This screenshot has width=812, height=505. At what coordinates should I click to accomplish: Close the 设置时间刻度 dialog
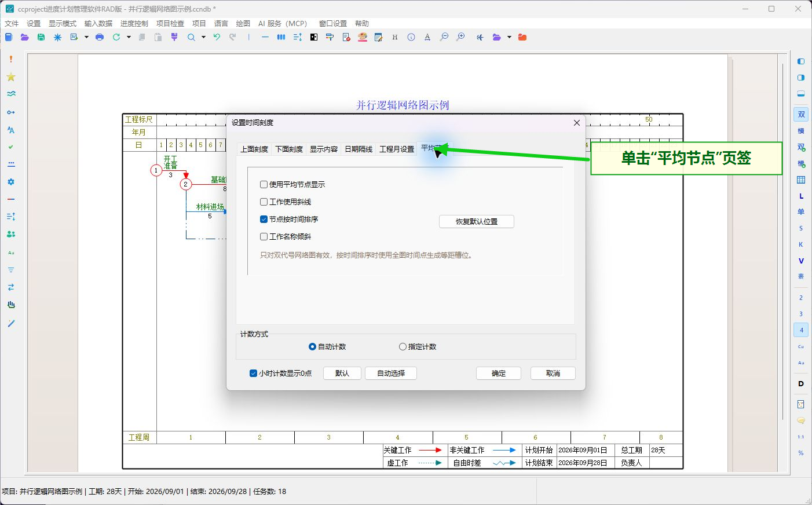click(x=576, y=123)
